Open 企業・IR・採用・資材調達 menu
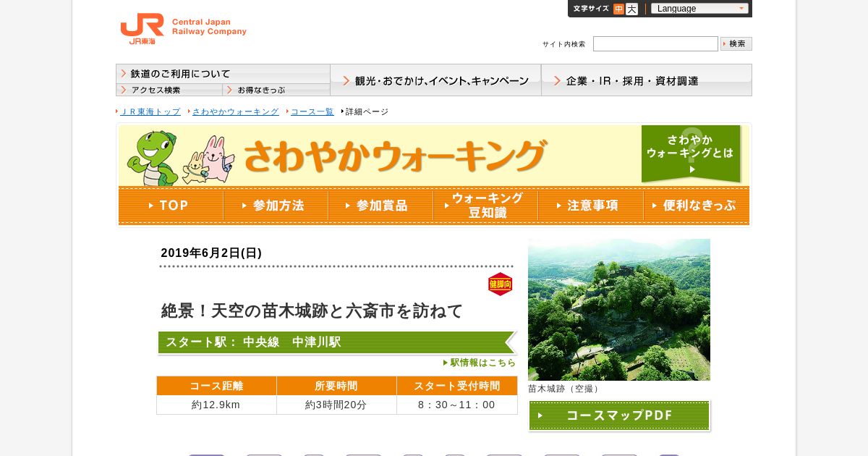The width and height of the screenshot is (868, 456). tap(647, 80)
